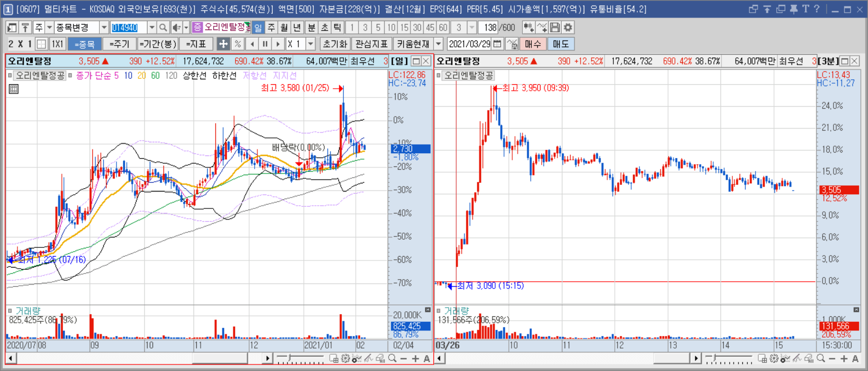The height and width of the screenshot is (371, 868).
Task: Click the 'A' auto-fit icon under right chart
Action: coord(855,358)
